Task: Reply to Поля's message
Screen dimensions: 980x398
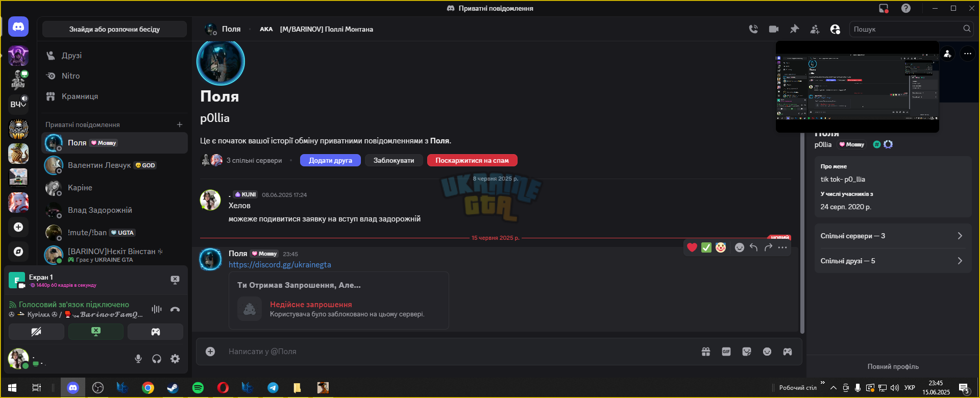Action: 754,247
